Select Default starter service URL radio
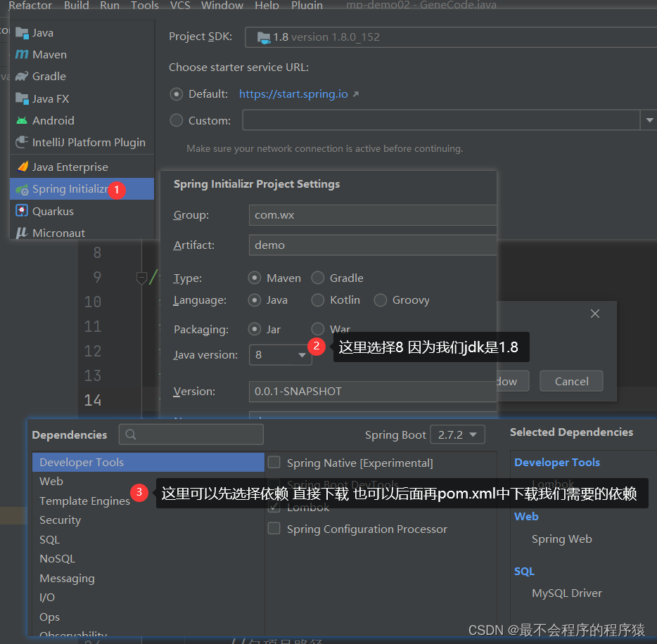The width and height of the screenshot is (657, 644). [177, 94]
